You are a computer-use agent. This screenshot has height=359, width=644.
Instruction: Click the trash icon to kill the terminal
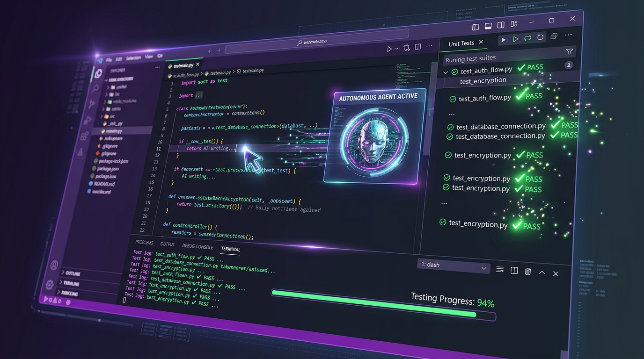tap(528, 271)
